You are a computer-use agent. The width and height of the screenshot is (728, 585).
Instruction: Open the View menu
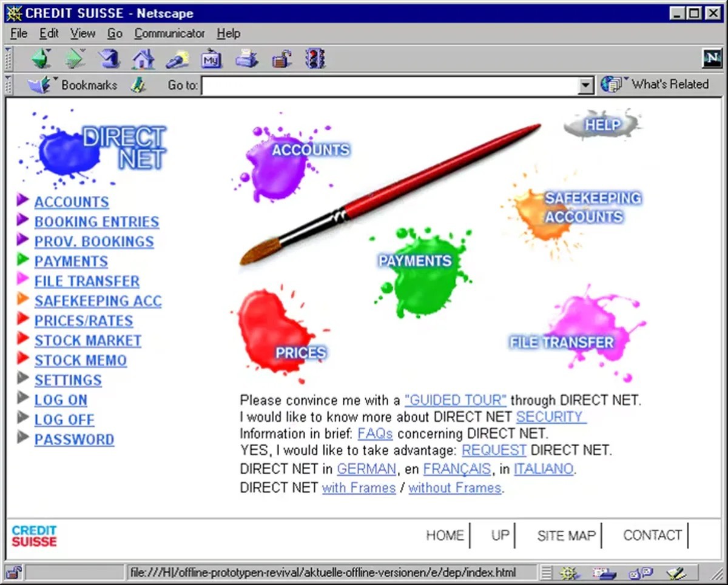click(83, 33)
